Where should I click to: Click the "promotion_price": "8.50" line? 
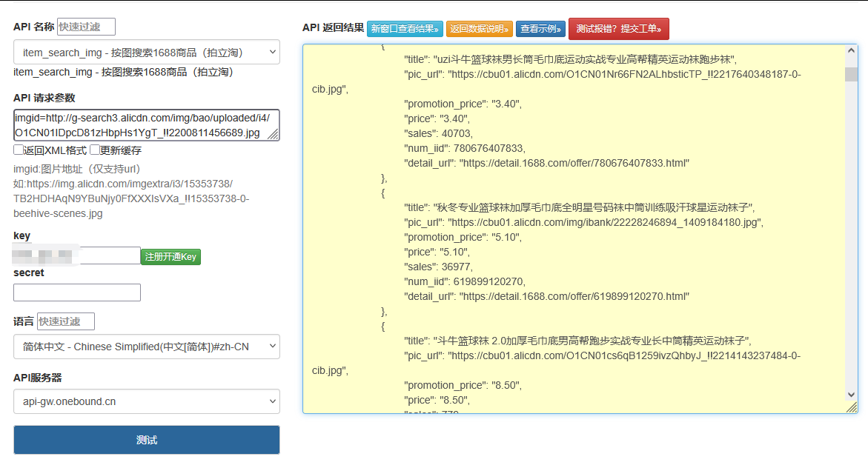tap(463, 385)
